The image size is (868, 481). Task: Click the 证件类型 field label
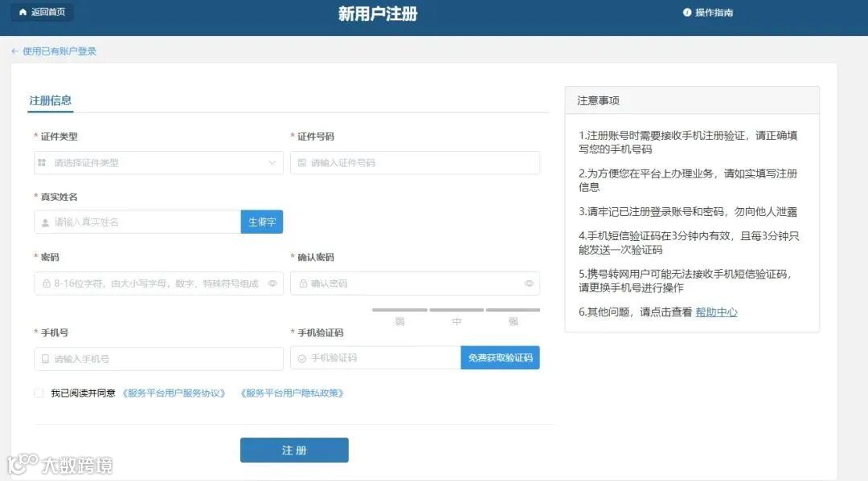59,137
